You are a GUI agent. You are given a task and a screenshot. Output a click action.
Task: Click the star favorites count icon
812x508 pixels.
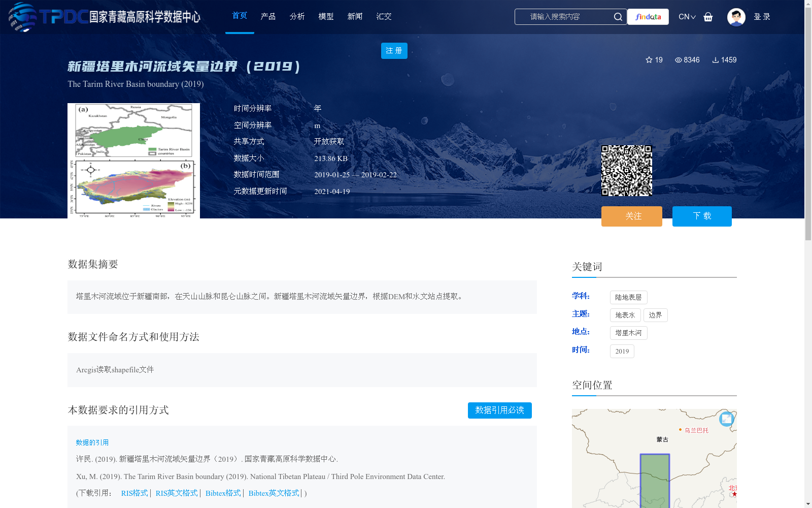coord(649,60)
